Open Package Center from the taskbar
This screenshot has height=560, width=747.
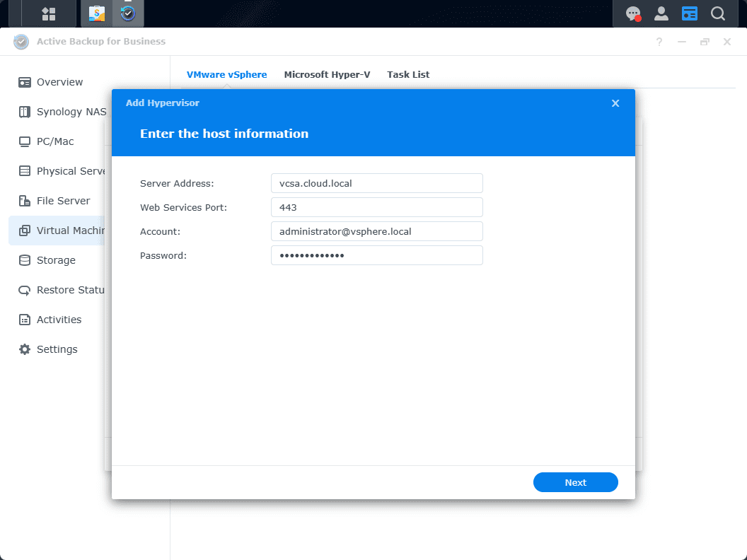coord(97,14)
